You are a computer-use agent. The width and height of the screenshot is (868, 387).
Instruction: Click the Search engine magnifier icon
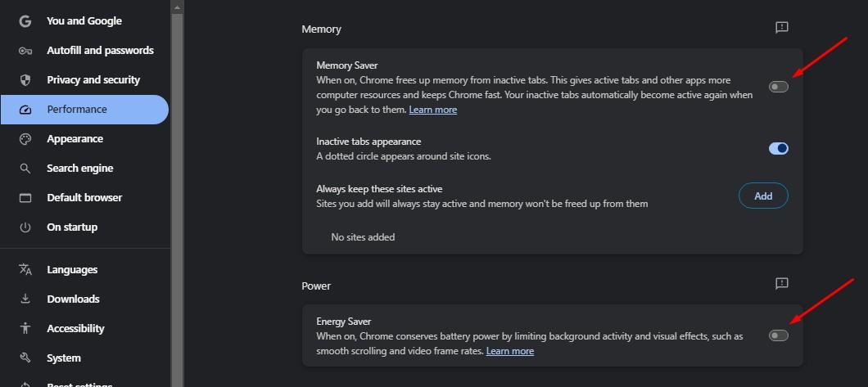[x=25, y=169]
